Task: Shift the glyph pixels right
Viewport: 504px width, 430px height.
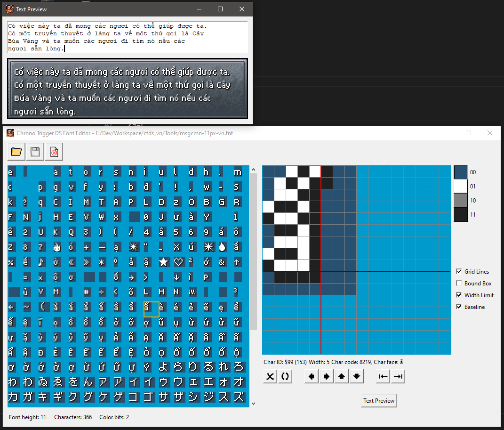Action: 327,376
